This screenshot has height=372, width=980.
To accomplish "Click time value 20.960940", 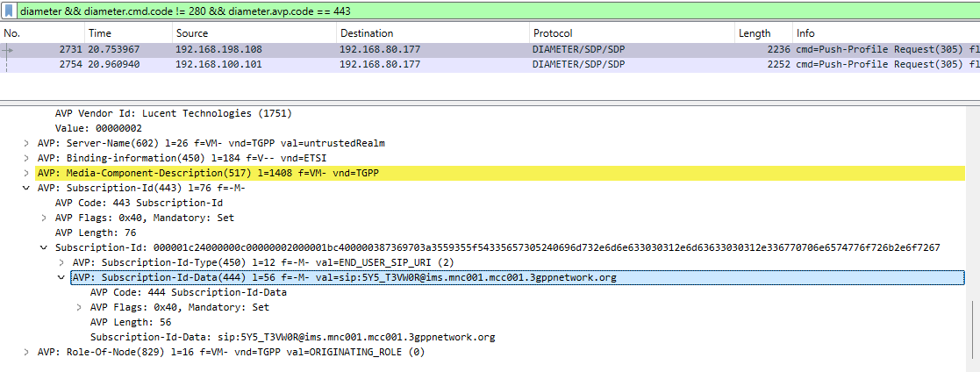I will click(x=113, y=64).
